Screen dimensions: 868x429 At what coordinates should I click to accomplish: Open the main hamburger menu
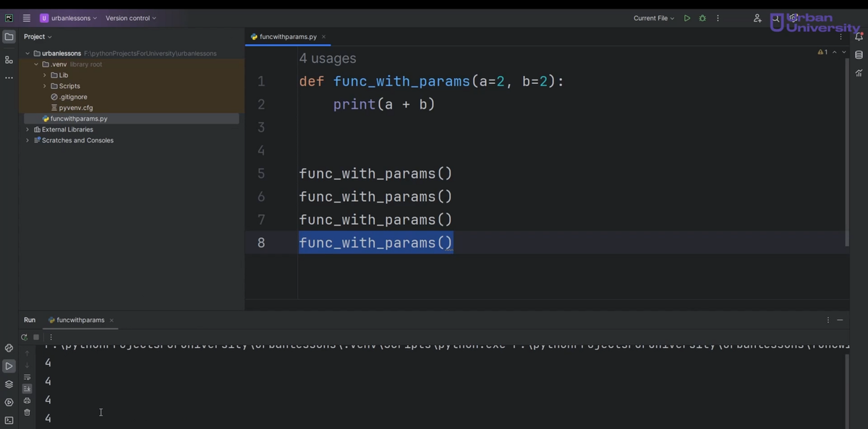point(27,18)
